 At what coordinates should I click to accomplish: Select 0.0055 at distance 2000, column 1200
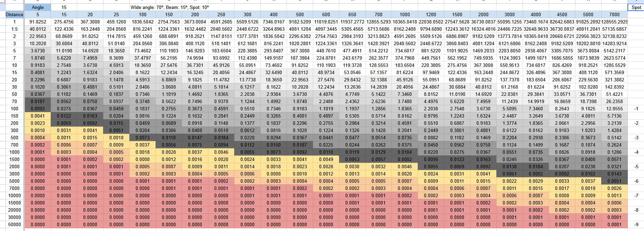(x=431, y=167)
